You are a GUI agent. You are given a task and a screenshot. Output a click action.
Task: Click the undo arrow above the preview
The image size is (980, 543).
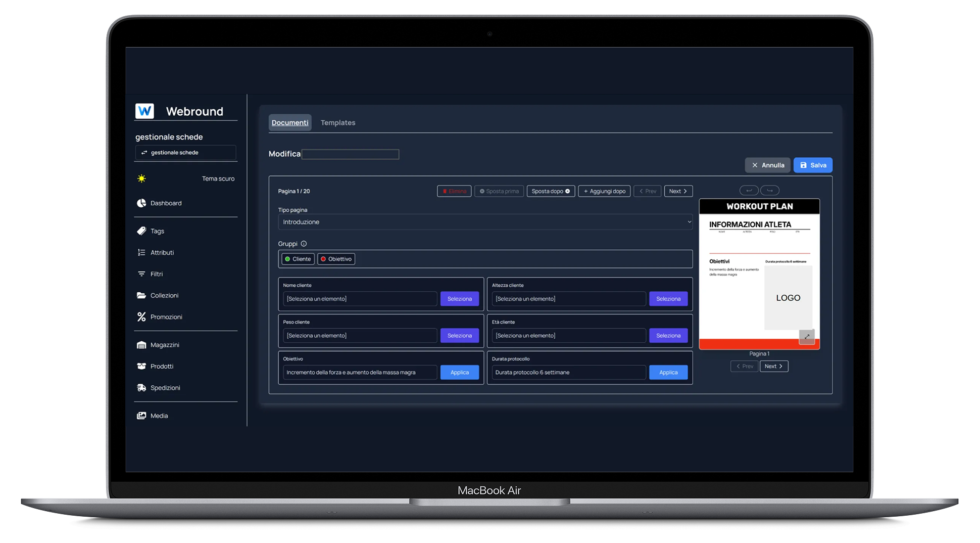pyautogui.click(x=749, y=190)
